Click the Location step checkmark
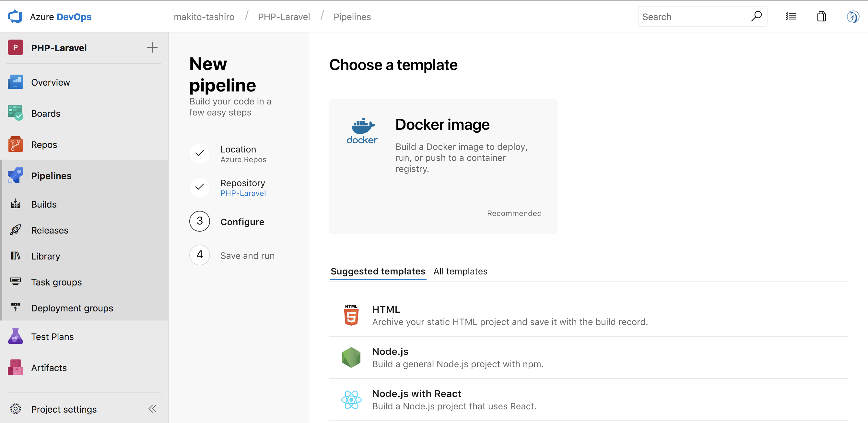 tap(200, 153)
